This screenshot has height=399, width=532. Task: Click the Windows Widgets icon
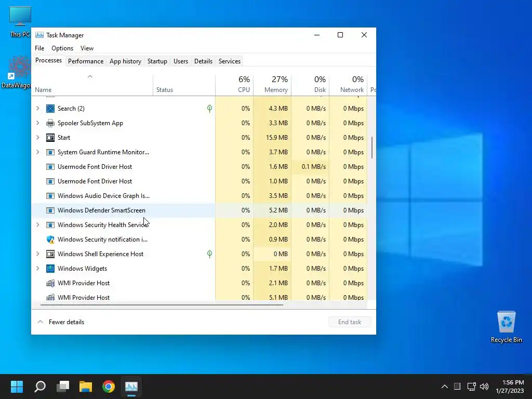click(50, 269)
